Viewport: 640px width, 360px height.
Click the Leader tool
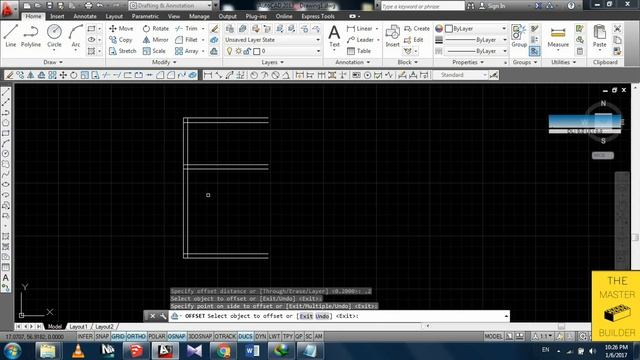tap(360, 40)
